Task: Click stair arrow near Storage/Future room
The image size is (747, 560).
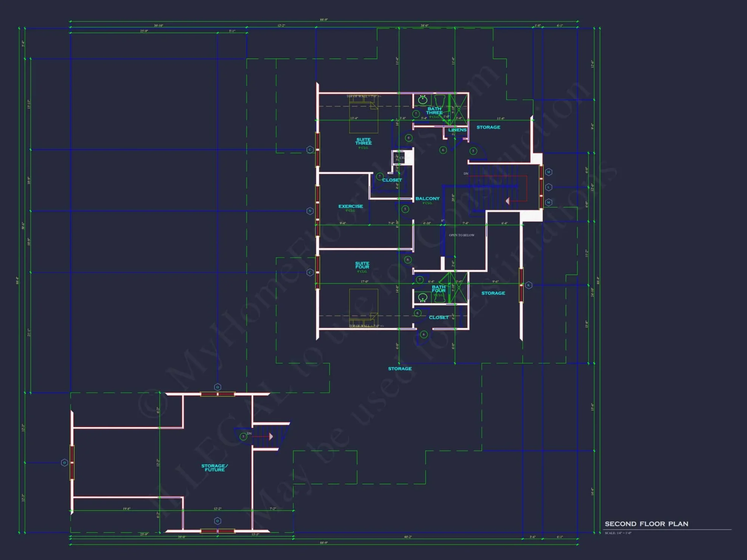Action: 271,436
